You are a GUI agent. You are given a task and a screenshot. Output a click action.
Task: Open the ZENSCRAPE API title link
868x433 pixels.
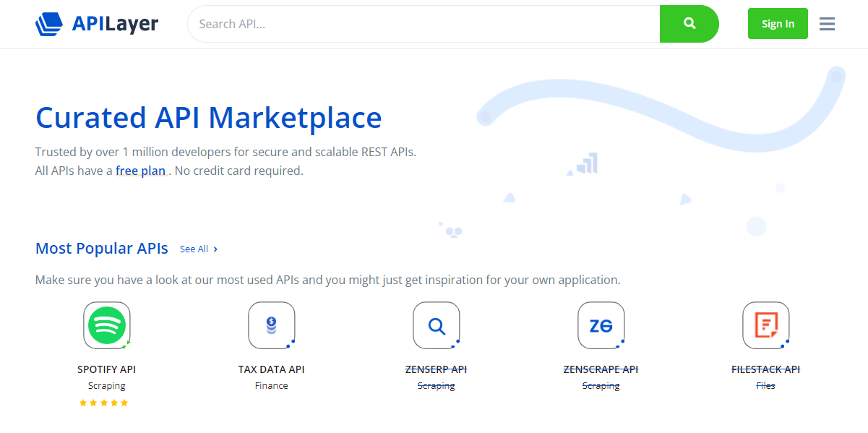coord(601,369)
